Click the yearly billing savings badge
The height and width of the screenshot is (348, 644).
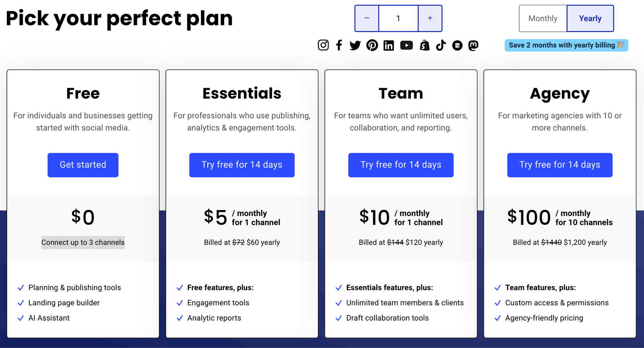[566, 45]
